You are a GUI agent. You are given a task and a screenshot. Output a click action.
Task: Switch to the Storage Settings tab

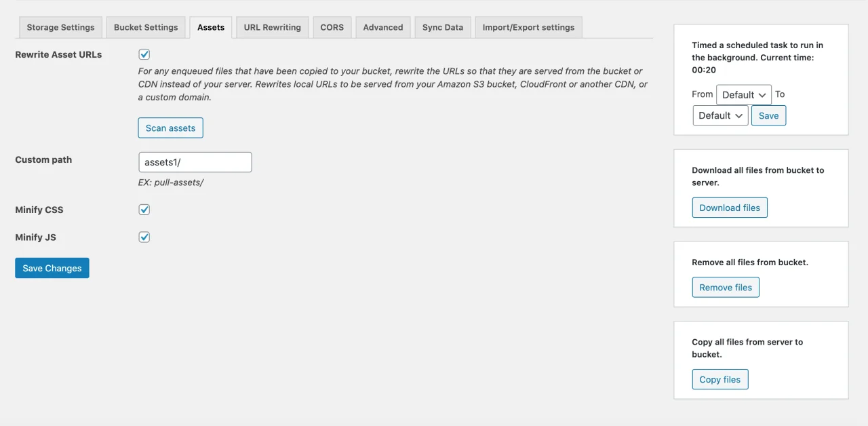pos(60,27)
